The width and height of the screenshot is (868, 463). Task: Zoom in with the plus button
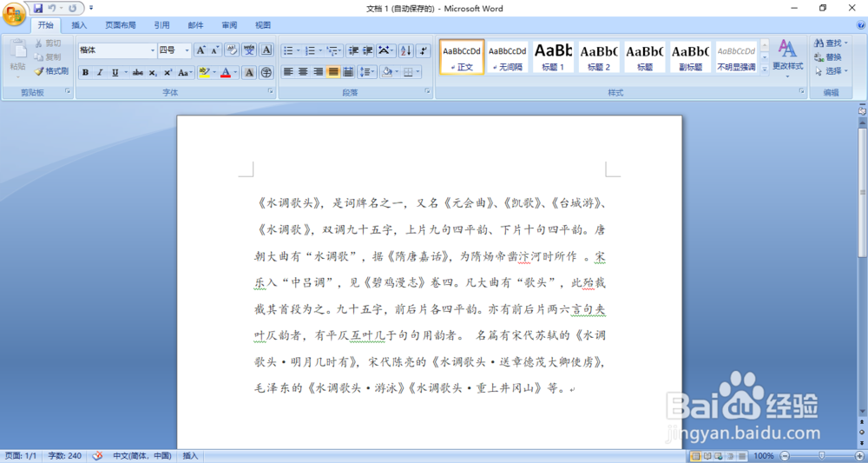coord(858,456)
